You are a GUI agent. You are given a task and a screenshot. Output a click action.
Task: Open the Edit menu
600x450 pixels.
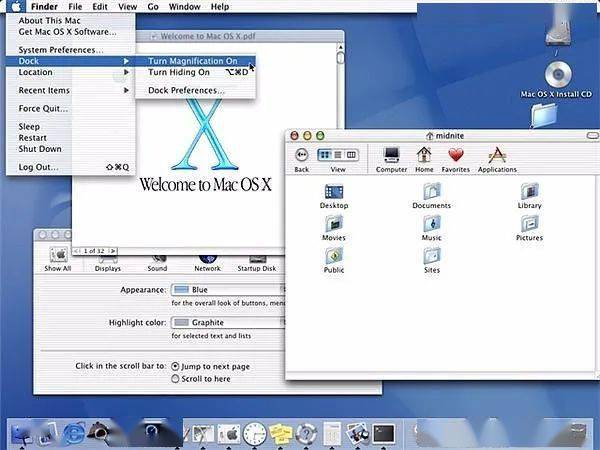pos(99,7)
